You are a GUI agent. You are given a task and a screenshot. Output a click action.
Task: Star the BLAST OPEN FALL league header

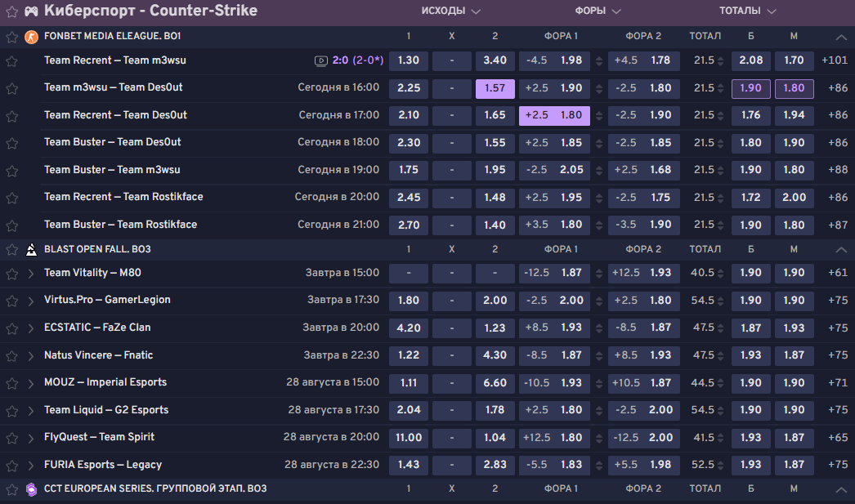pyautogui.click(x=11, y=250)
